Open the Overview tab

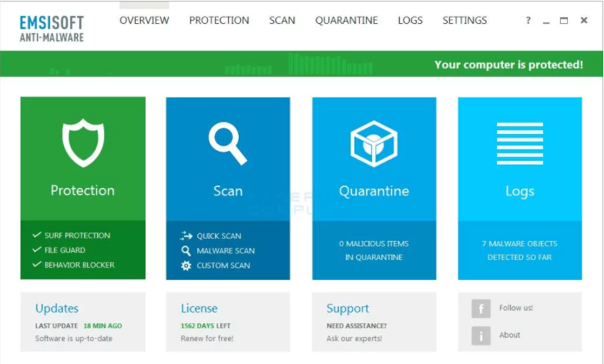click(x=144, y=20)
